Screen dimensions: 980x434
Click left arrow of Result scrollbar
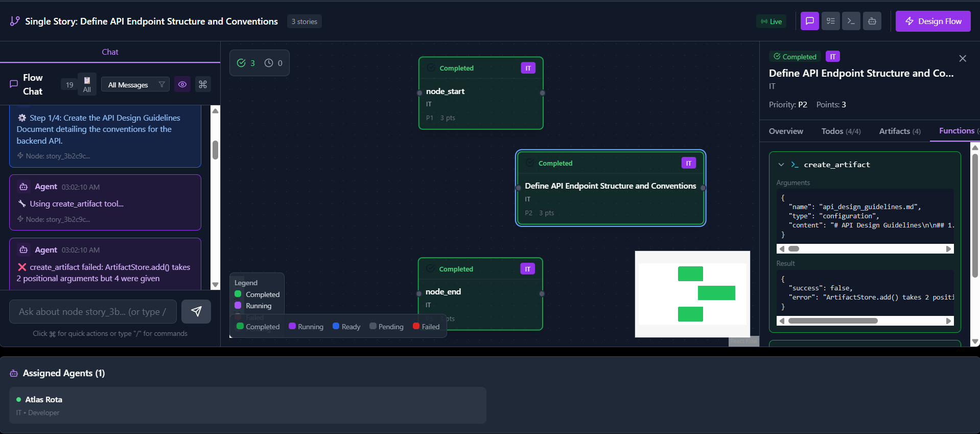tap(782, 321)
